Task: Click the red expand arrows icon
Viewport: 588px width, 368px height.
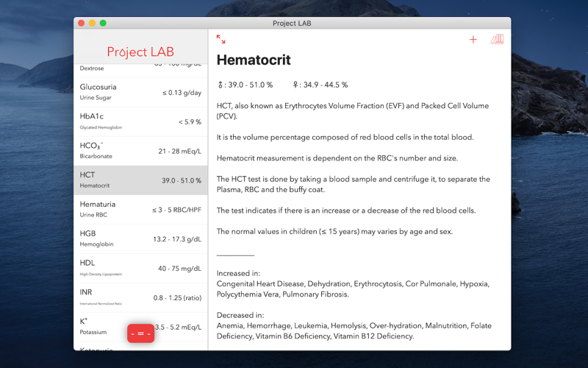Action: (221, 40)
